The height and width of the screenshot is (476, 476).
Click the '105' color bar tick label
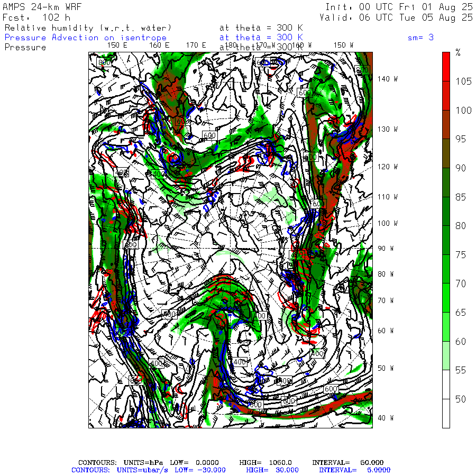point(463,81)
